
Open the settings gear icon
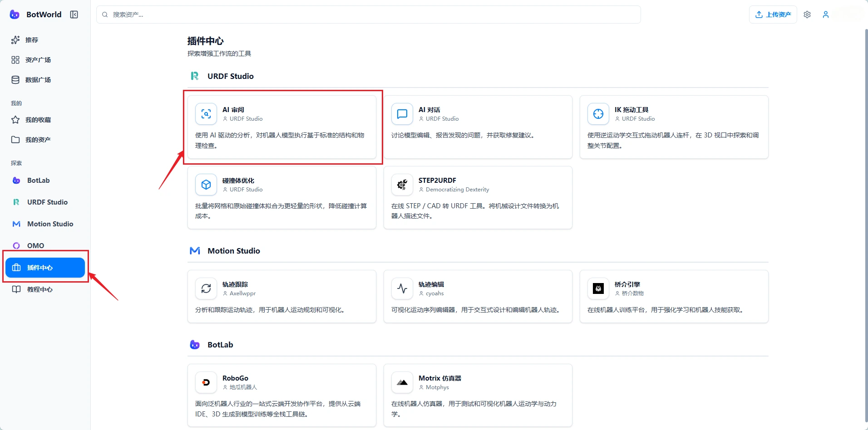pyautogui.click(x=807, y=15)
